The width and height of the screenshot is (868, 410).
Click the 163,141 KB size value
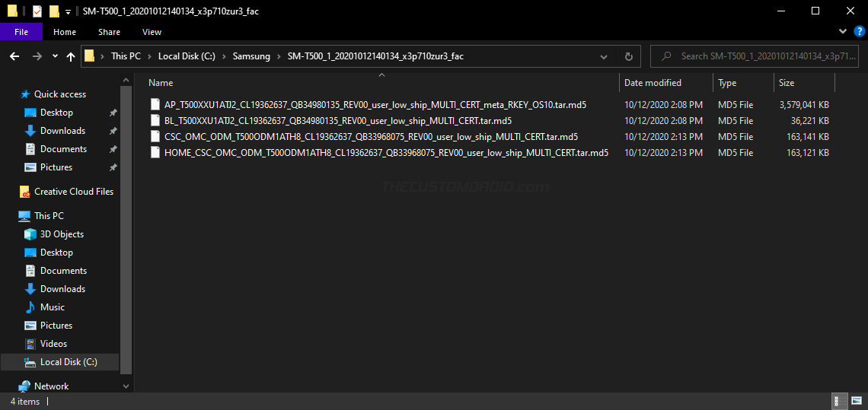coord(806,137)
